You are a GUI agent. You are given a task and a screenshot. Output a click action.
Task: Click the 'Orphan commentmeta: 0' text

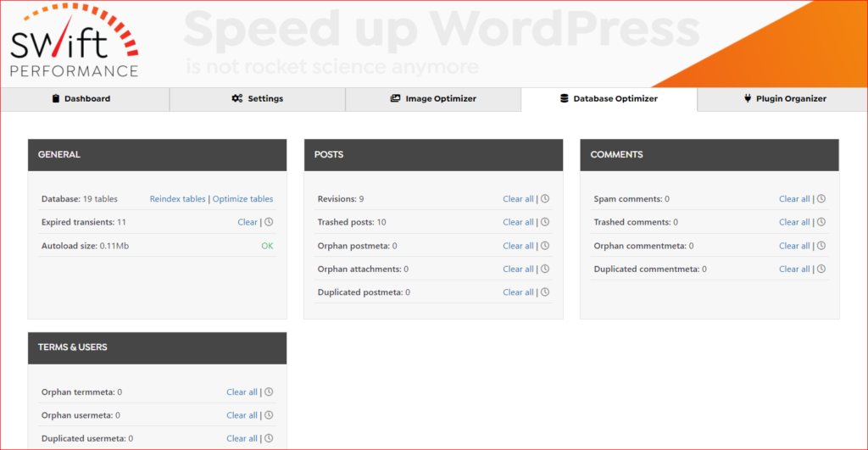click(x=644, y=246)
